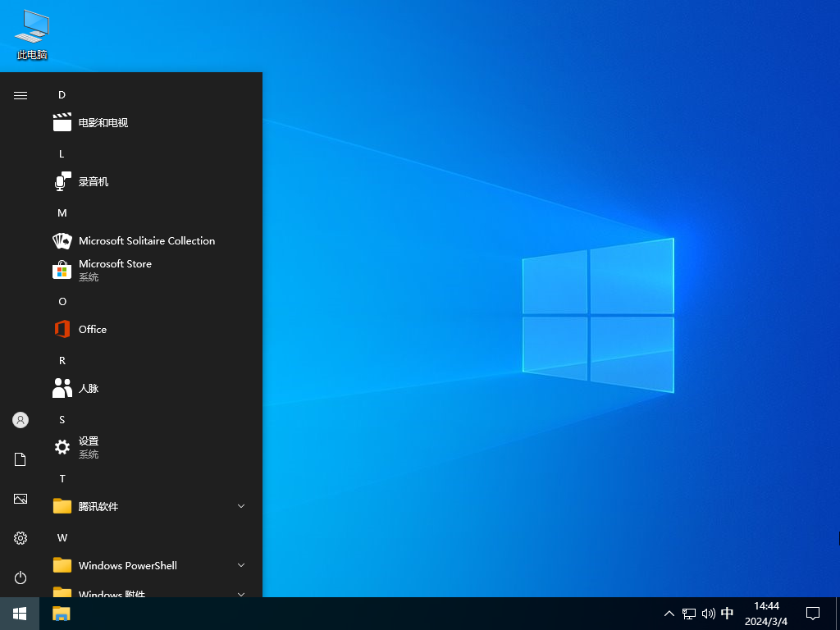
Task: Open the volume control in tray
Action: [709, 614]
